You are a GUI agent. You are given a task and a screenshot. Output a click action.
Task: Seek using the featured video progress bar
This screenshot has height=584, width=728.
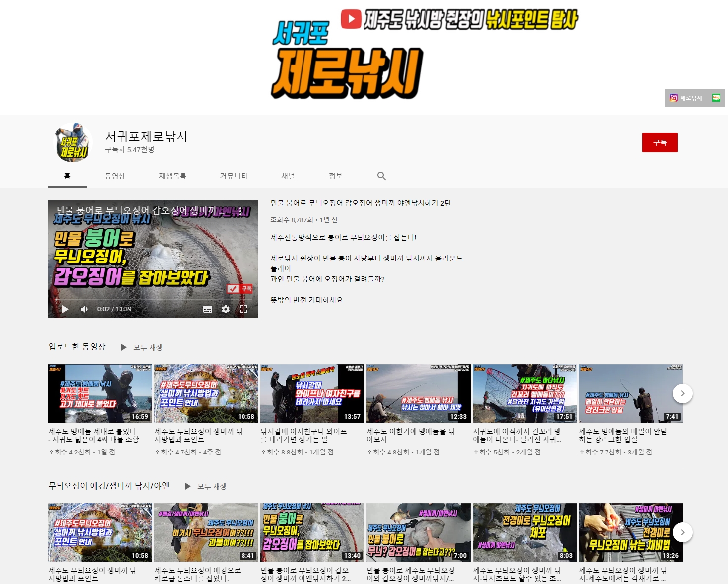coord(153,300)
